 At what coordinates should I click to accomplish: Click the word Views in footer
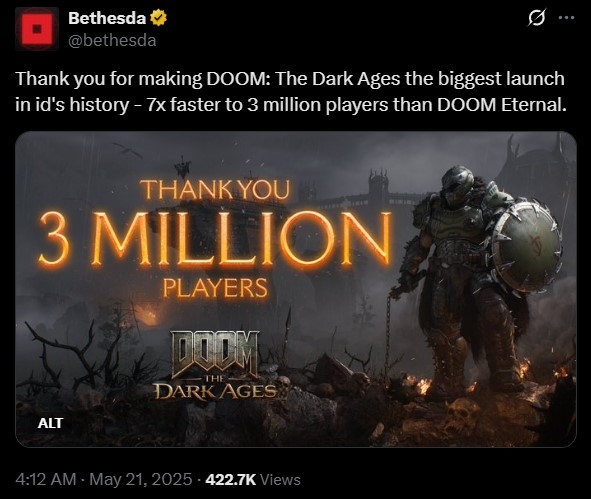click(280, 480)
